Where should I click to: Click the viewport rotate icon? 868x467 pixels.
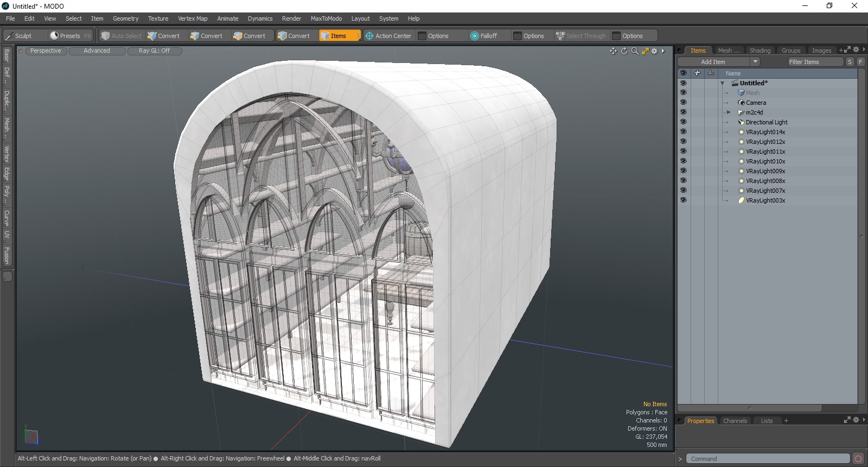click(624, 51)
